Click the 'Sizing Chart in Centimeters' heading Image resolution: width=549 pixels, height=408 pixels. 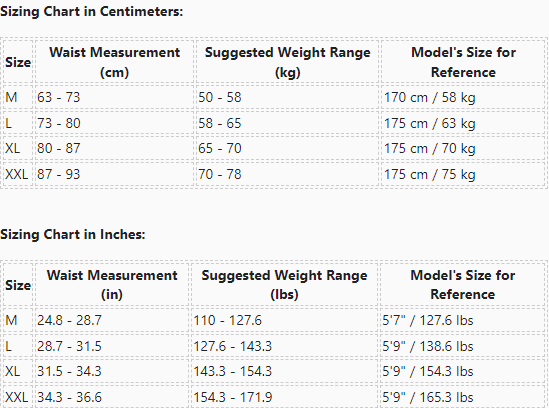click(91, 11)
